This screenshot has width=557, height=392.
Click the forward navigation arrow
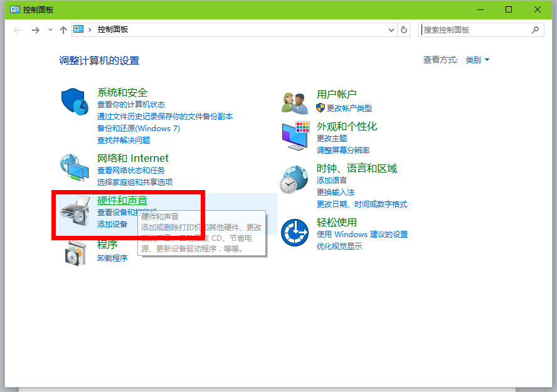click(36, 30)
